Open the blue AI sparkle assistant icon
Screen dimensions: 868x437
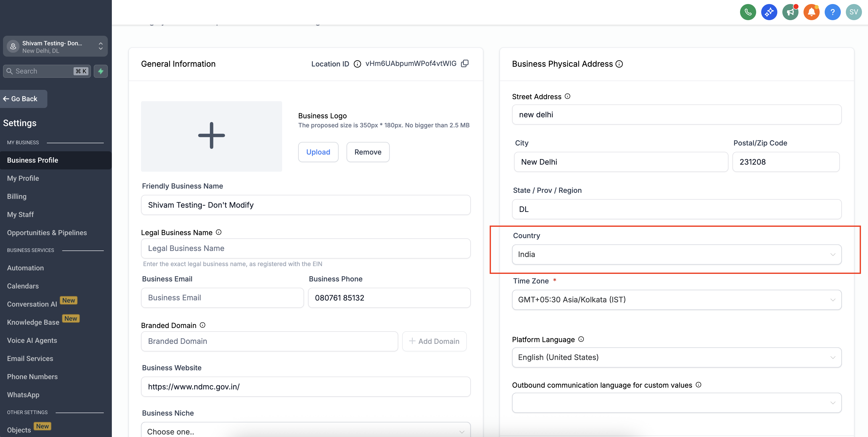pyautogui.click(x=769, y=12)
